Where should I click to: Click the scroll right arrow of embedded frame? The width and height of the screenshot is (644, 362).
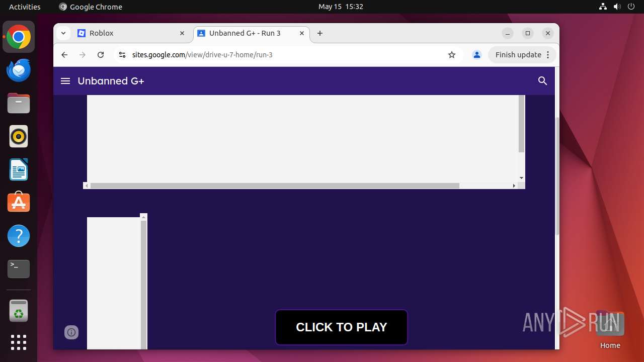click(514, 186)
